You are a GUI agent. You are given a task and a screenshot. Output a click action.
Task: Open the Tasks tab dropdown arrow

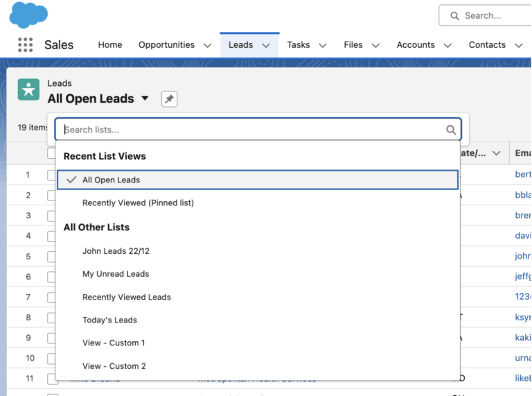point(322,46)
